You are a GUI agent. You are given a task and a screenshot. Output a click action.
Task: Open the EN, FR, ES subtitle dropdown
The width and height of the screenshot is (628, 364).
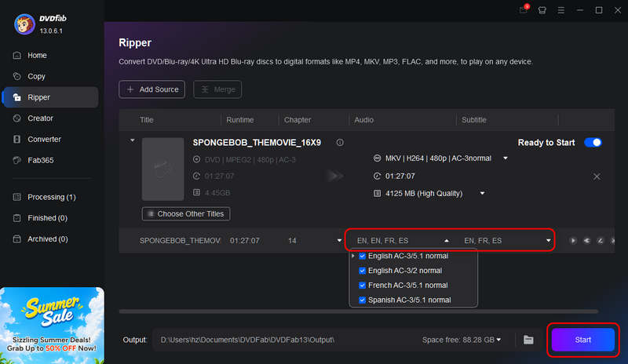pyautogui.click(x=548, y=241)
